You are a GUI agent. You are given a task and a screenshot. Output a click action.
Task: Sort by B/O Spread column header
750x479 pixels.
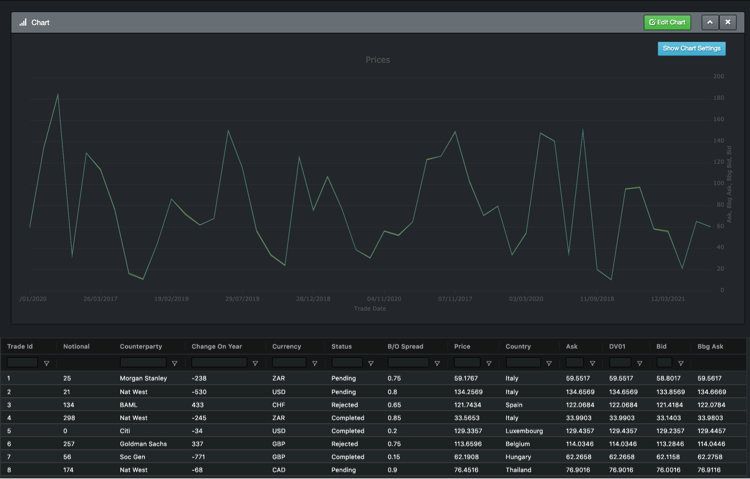point(405,346)
